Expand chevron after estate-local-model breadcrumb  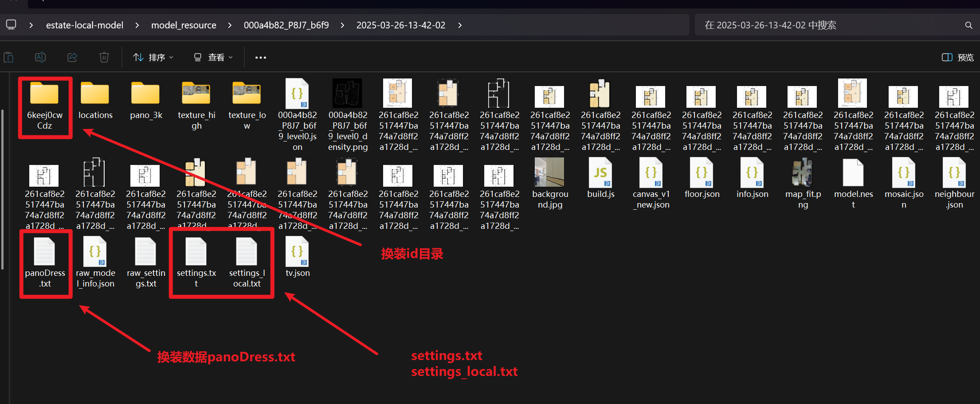coord(137,25)
